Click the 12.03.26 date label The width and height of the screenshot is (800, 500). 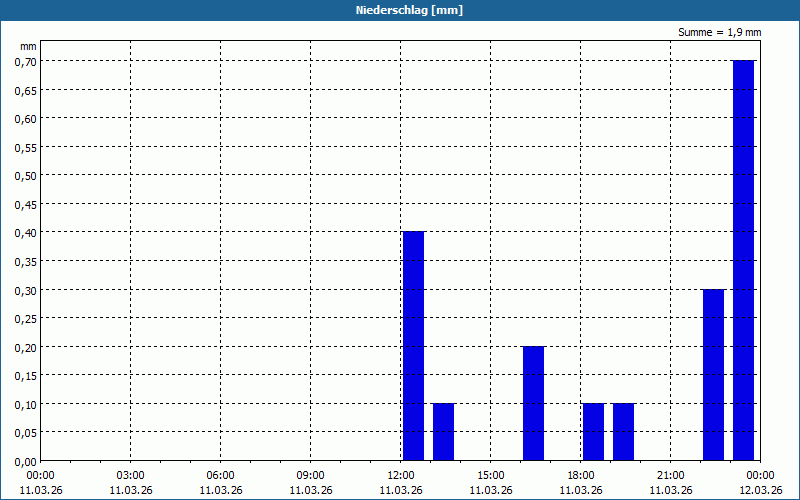click(x=761, y=490)
